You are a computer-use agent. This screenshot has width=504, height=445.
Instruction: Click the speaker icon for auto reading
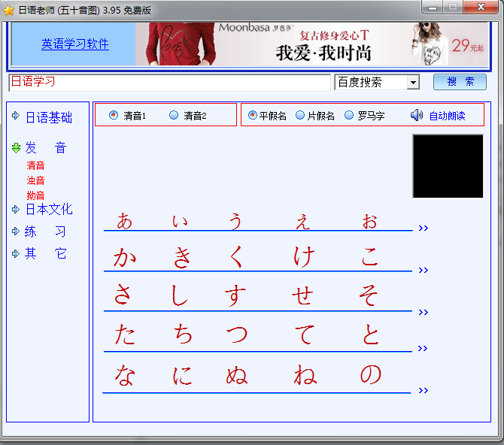point(417,115)
